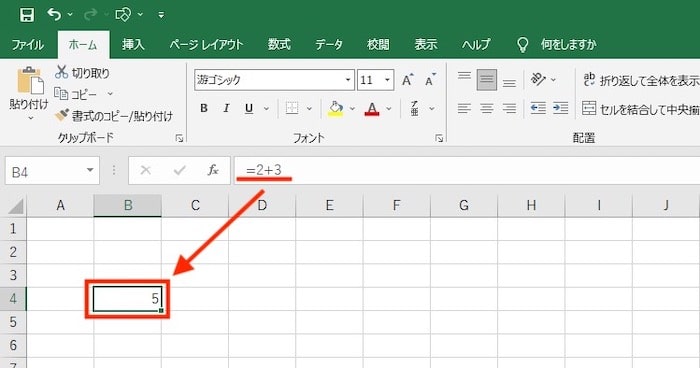Open the クリップボード dialog launcher

(x=179, y=138)
